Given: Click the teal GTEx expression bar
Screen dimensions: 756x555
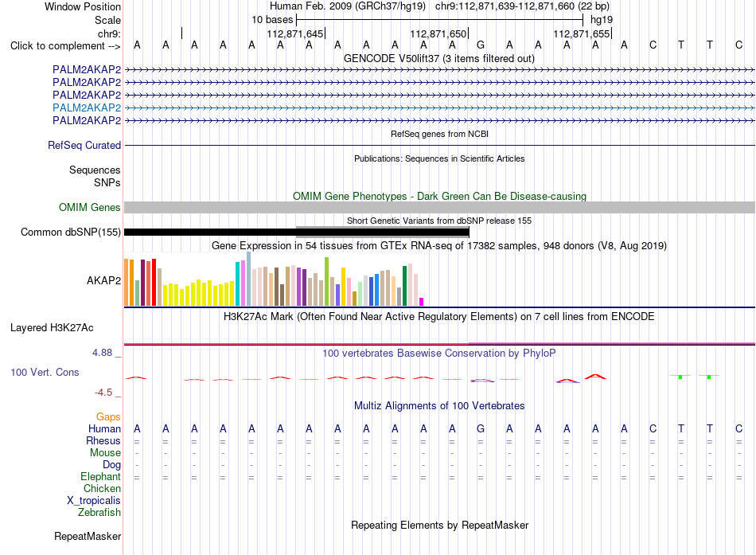Looking at the screenshot, I should (x=238, y=283).
